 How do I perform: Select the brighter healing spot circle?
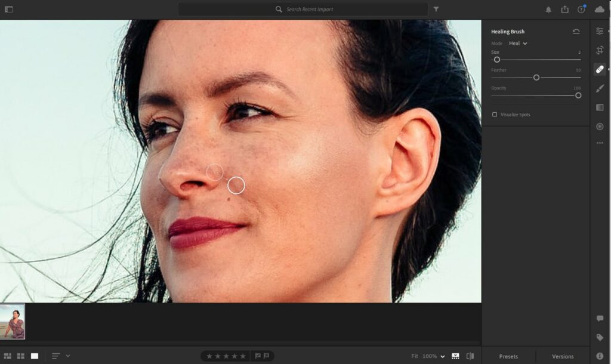[236, 185]
